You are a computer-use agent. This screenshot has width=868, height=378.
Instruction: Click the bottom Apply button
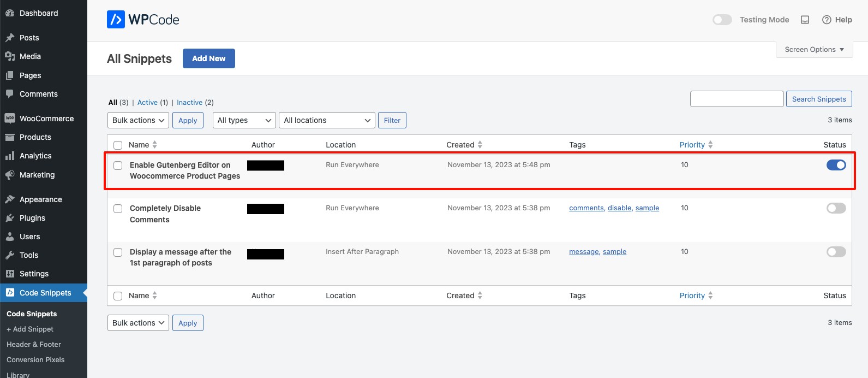click(x=188, y=323)
